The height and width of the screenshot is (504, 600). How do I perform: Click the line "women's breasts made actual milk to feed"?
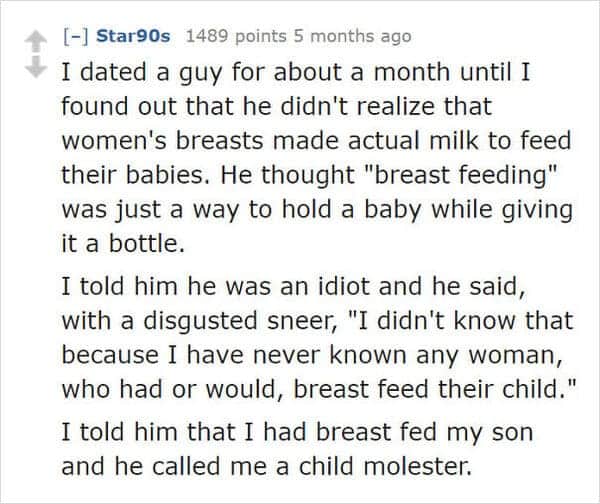pos(316,140)
